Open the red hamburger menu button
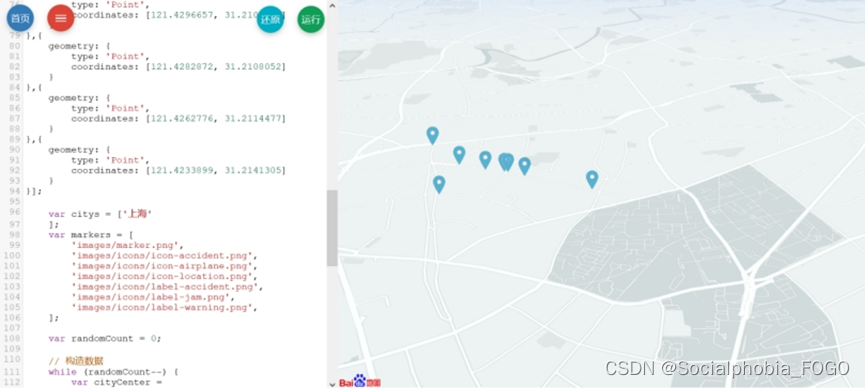This screenshot has width=865, height=388. point(61,18)
